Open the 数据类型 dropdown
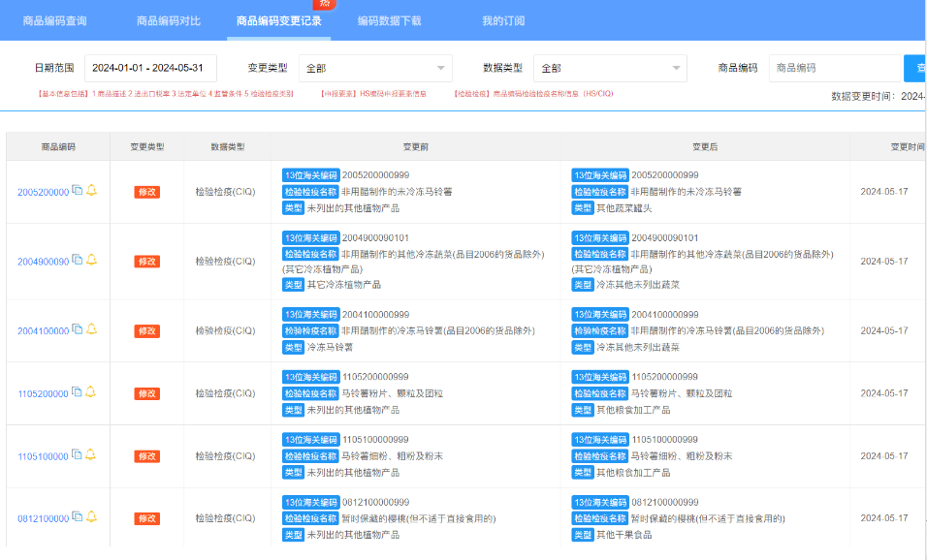The height and width of the screenshot is (560, 927). pos(610,68)
